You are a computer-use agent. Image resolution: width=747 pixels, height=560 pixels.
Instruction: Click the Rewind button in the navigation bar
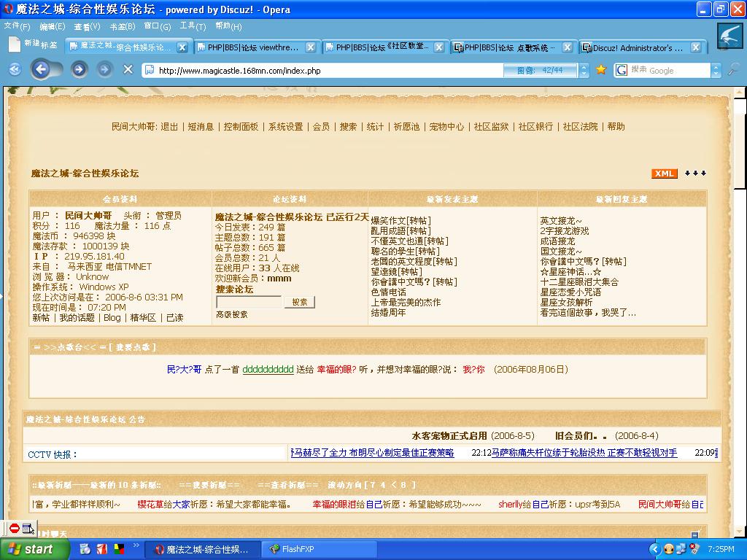point(15,70)
